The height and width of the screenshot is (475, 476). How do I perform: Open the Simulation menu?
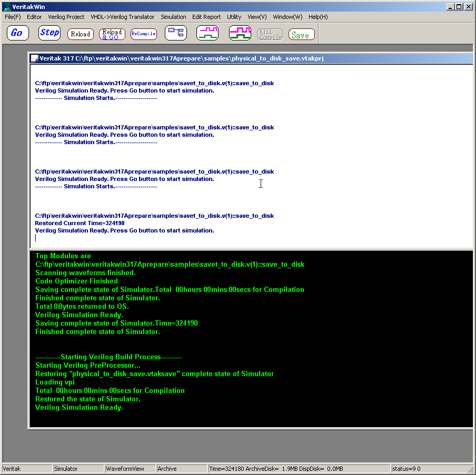coord(173,17)
